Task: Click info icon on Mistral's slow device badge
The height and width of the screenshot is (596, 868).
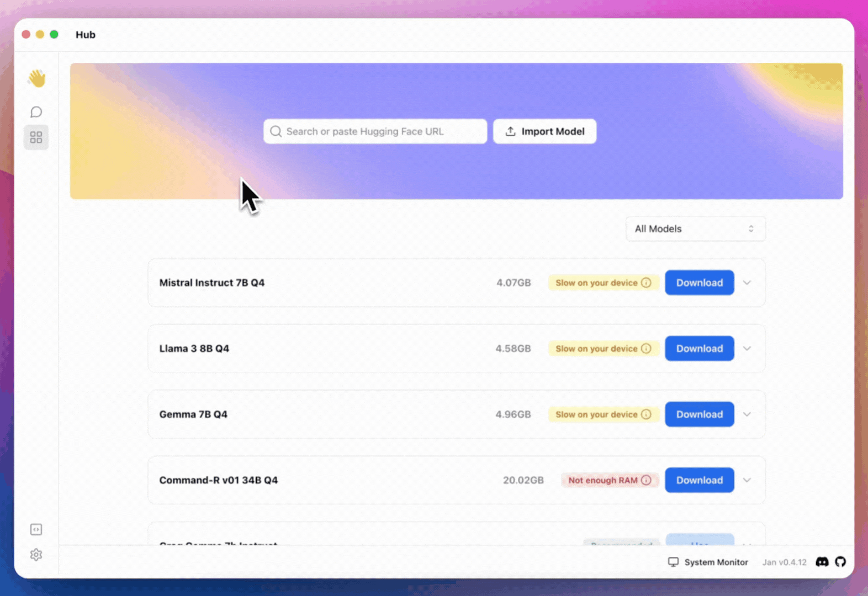Action: click(646, 283)
